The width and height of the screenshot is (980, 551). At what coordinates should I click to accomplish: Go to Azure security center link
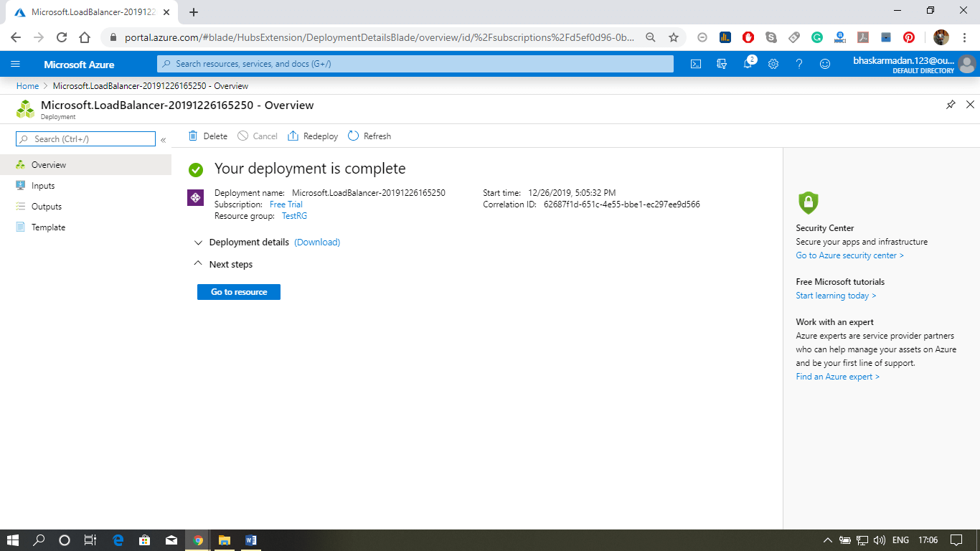[x=849, y=255]
